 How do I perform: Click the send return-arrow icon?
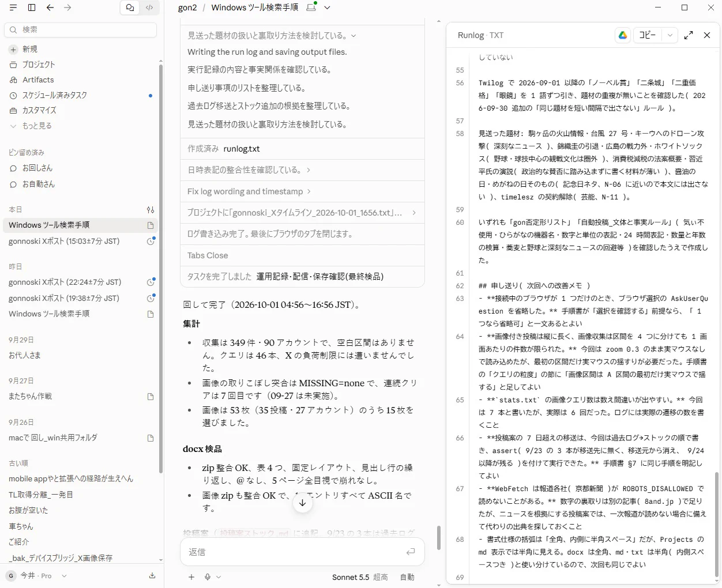[411, 552]
